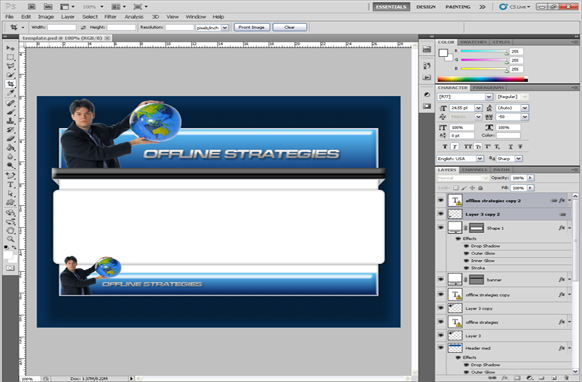Open the font size dropdown
This screenshot has height=382, width=582.
[x=478, y=108]
